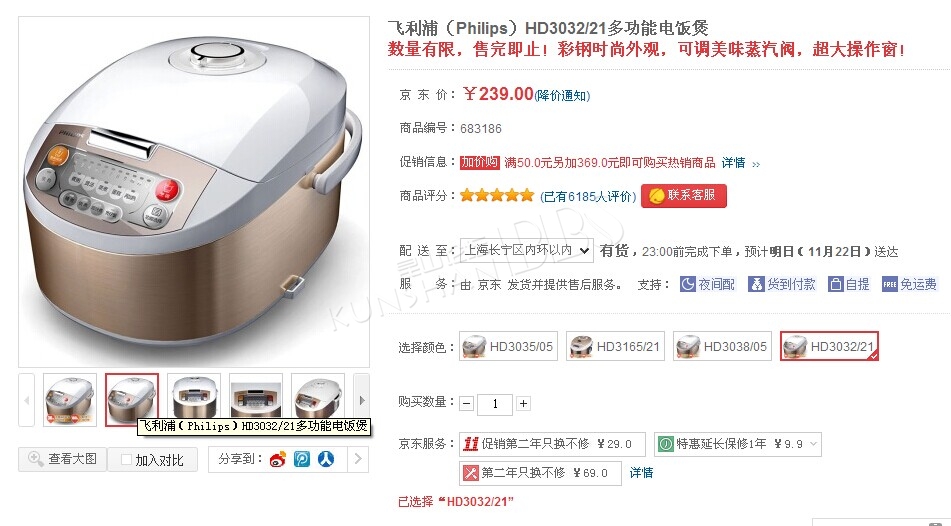Select the HD3165/21 model option
Screen dimensions: 951x526
(616, 346)
